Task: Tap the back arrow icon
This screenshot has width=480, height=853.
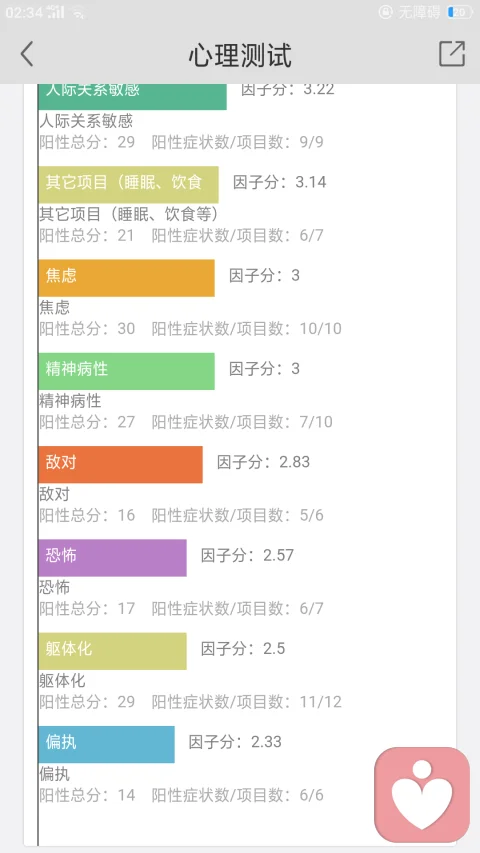Action: point(27,54)
